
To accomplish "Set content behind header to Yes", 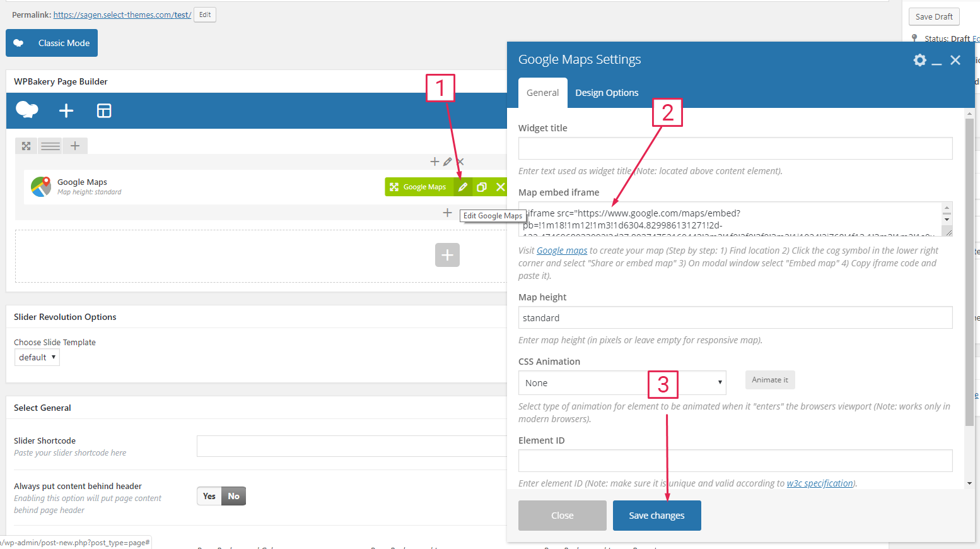I will (x=209, y=496).
